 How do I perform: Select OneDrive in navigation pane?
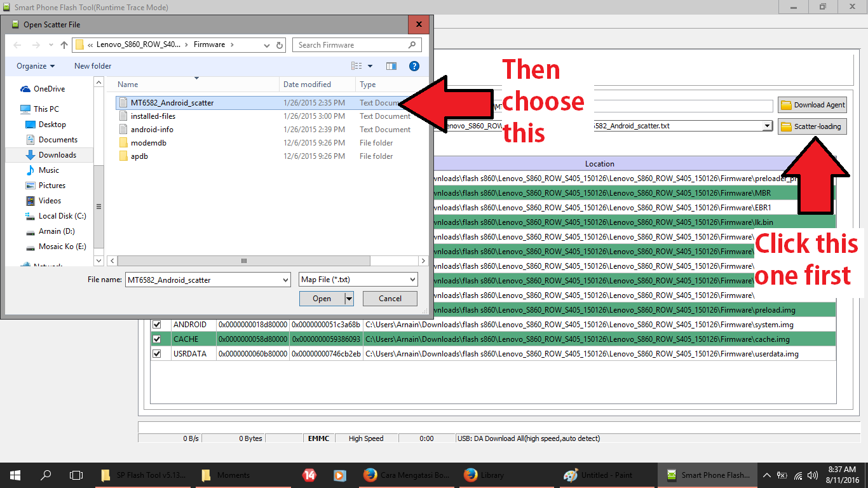coord(49,89)
